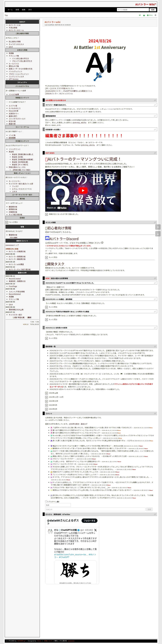Click the YouTube logo on the video

tap(62, 208)
